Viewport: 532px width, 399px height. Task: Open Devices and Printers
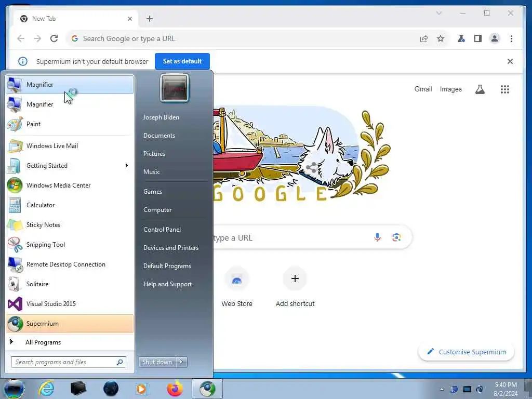tap(171, 248)
